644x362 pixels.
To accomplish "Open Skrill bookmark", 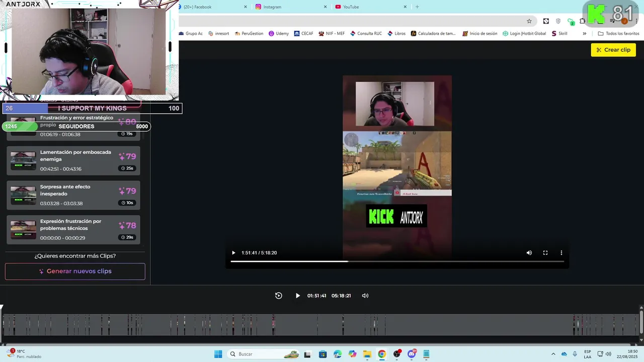I will 559,34.
